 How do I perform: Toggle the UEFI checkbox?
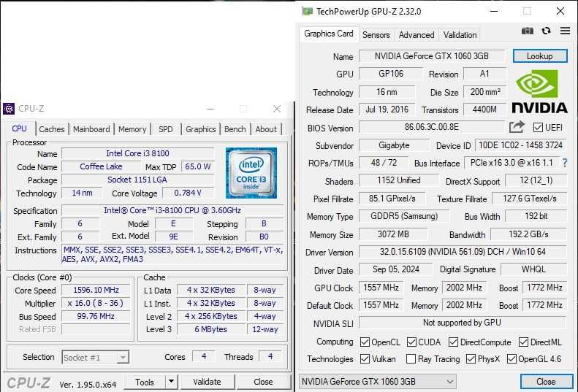(x=538, y=128)
